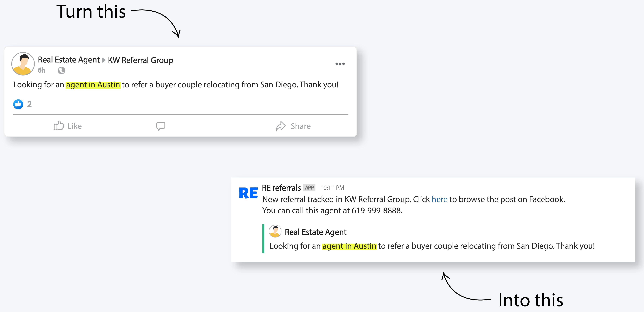Click the Share arrow icon

[x=281, y=126]
